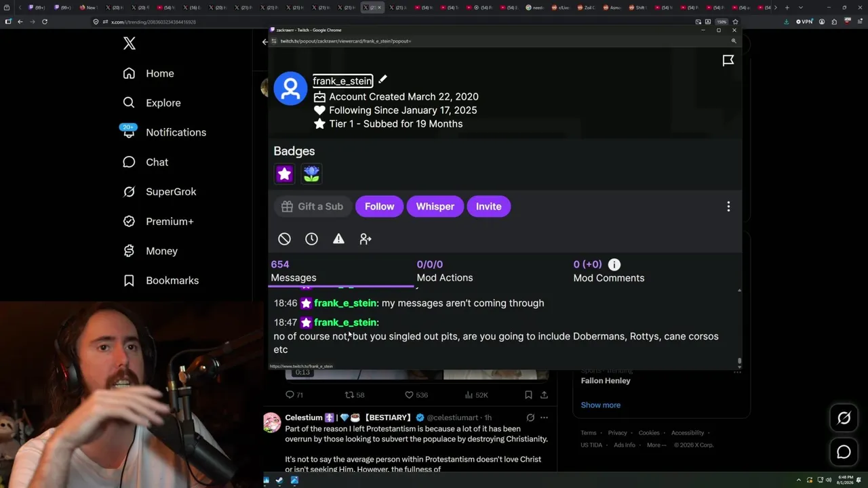Click the report flag icon in viewer card
Screen dimensions: 868x488
click(x=728, y=61)
